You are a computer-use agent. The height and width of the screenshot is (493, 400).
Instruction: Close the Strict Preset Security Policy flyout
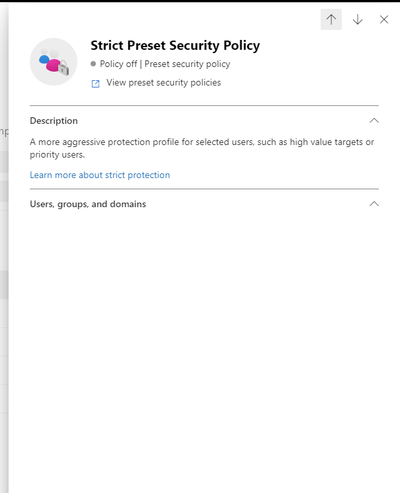pos(384,19)
